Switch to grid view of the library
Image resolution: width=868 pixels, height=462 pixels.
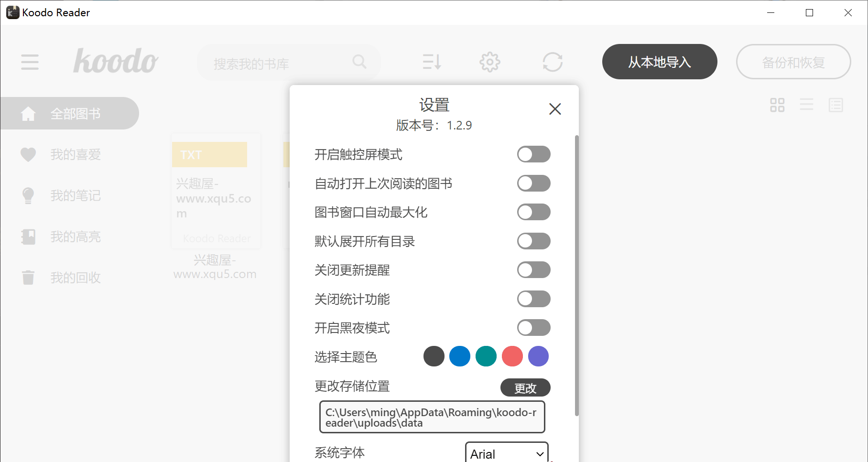click(777, 105)
